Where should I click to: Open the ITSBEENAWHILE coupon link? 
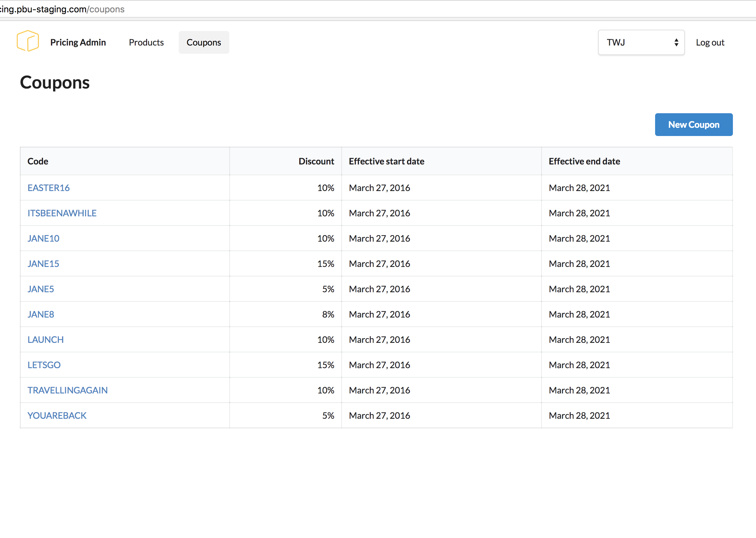[62, 213]
